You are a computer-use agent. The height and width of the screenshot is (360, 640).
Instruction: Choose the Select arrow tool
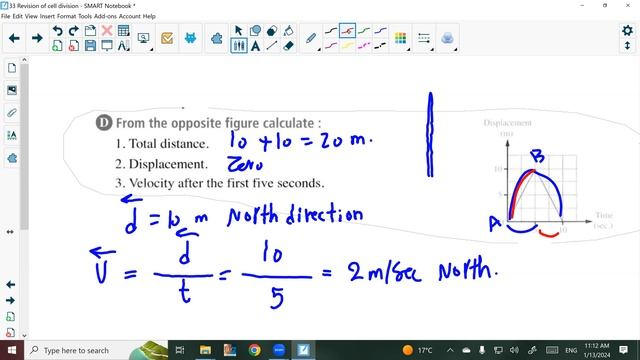click(239, 31)
